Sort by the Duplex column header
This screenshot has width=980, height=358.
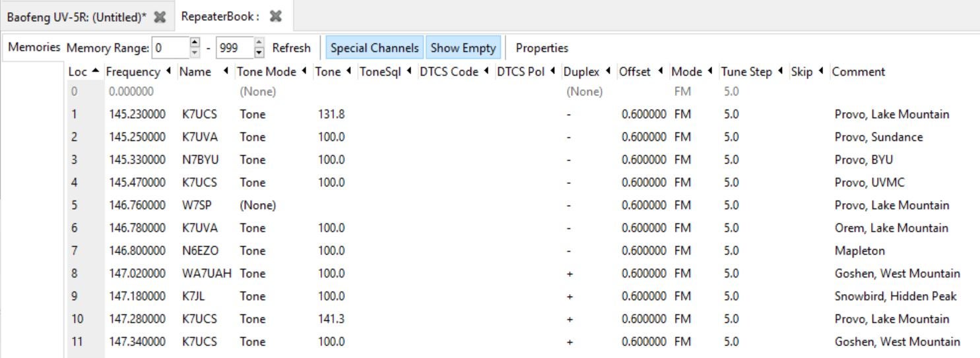pos(588,72)
